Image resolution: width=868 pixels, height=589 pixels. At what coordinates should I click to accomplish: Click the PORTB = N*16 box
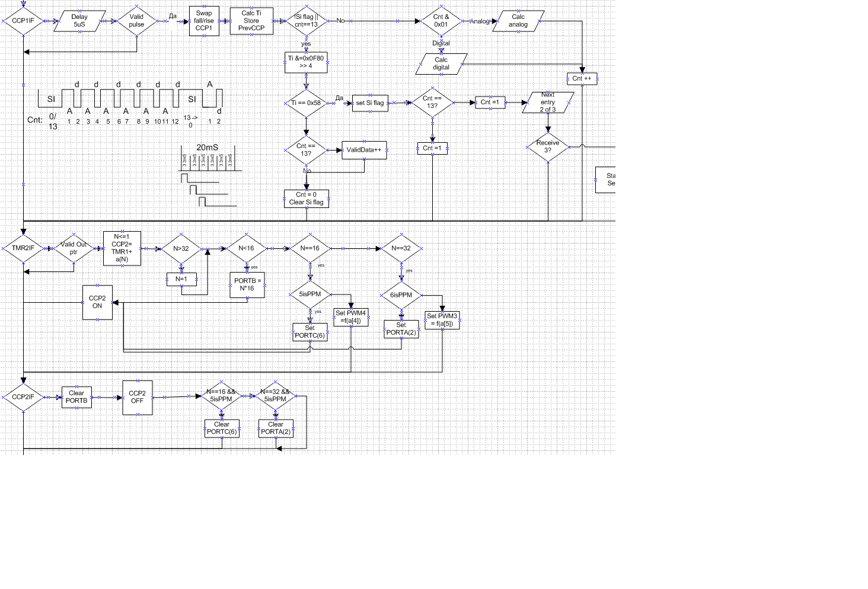[247, 284]
